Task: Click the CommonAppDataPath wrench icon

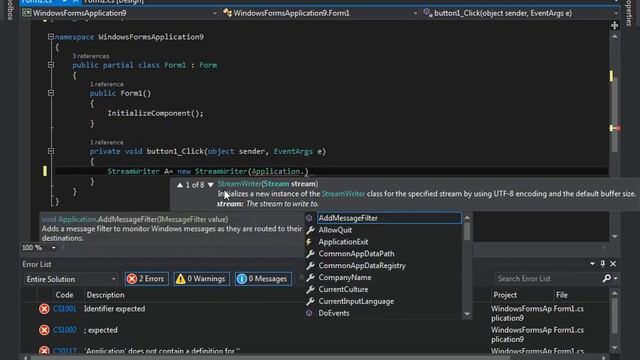Action: click(310, 254)
